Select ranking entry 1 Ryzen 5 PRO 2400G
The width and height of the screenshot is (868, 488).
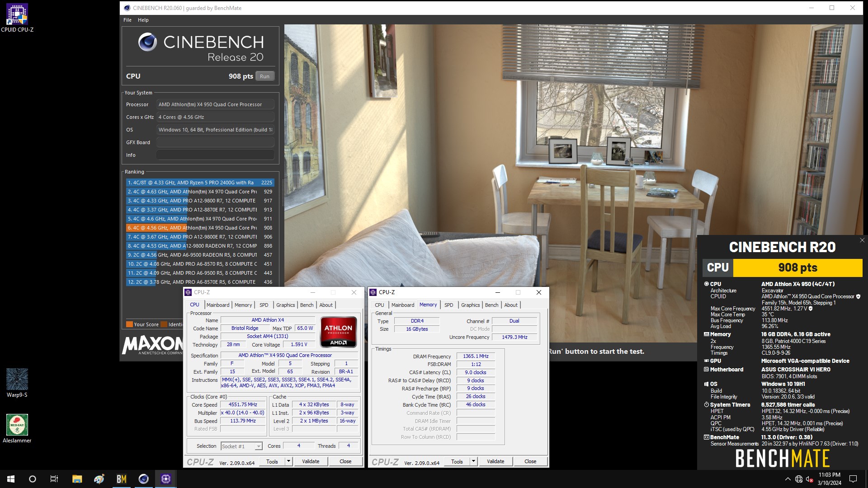[x=200, y=183]
